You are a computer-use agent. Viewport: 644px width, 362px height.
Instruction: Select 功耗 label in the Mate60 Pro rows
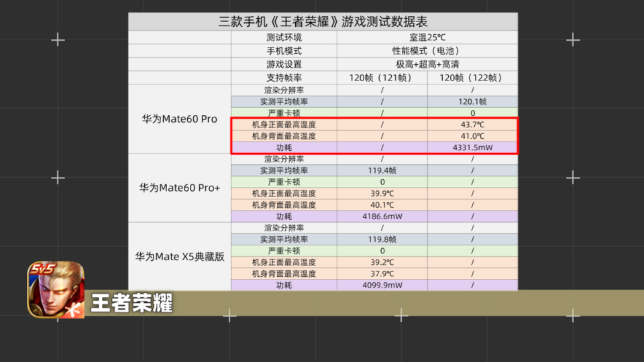tap(284, 147)
